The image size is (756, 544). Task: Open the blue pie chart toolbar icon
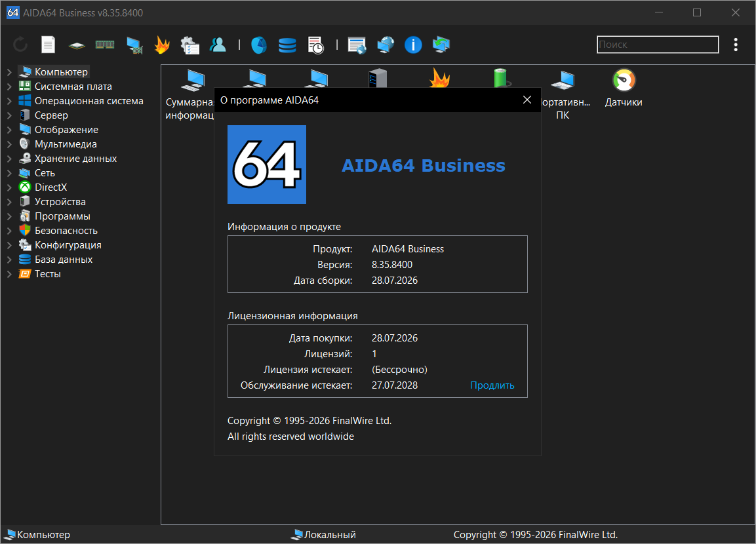(259, 45)
